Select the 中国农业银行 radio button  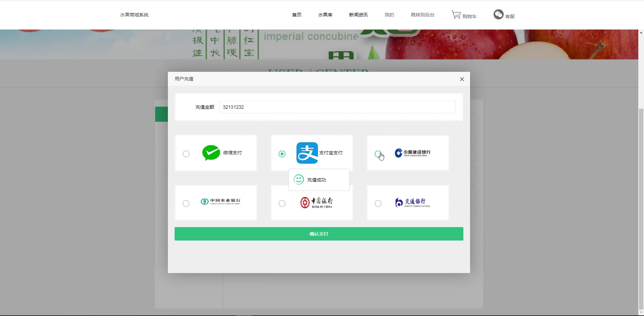(x=186, y=204)
